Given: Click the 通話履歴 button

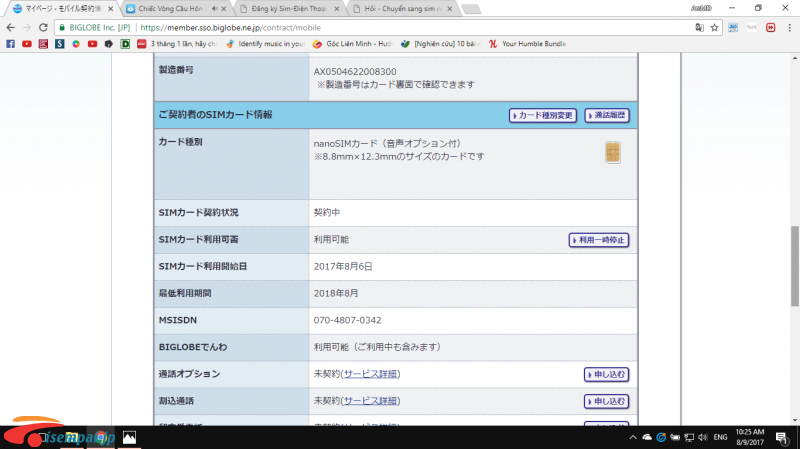Looking at the screenshot, I should click(x=607, y=115).
